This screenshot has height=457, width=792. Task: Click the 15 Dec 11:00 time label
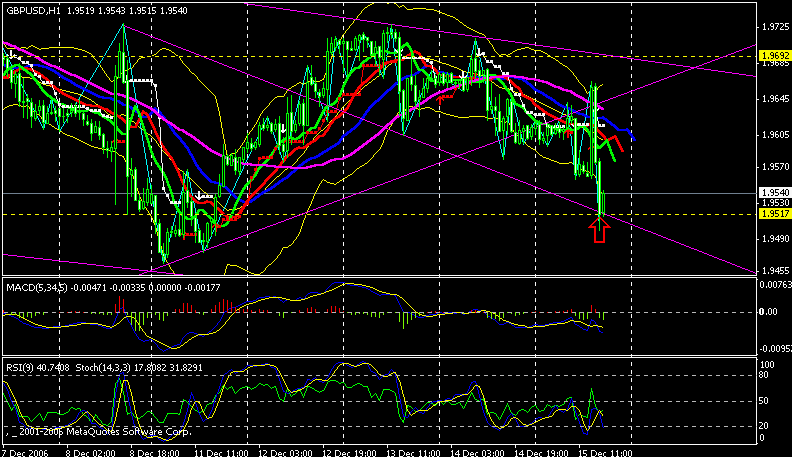pos(605,452)
